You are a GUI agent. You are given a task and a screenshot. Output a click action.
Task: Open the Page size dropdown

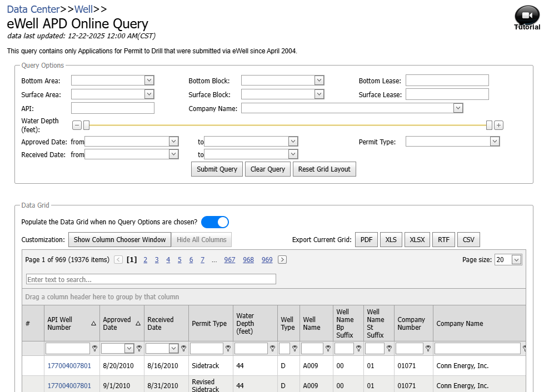(517, 260)
